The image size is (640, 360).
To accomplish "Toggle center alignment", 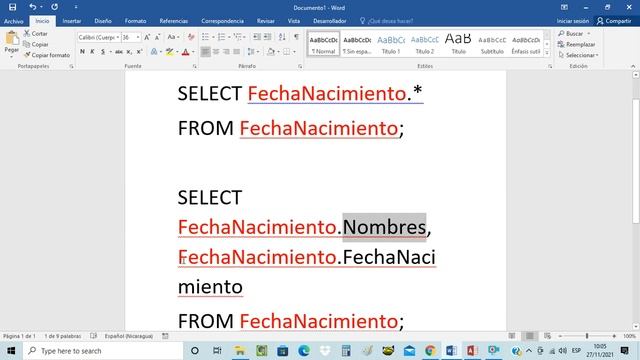I will tap(216, 52).
